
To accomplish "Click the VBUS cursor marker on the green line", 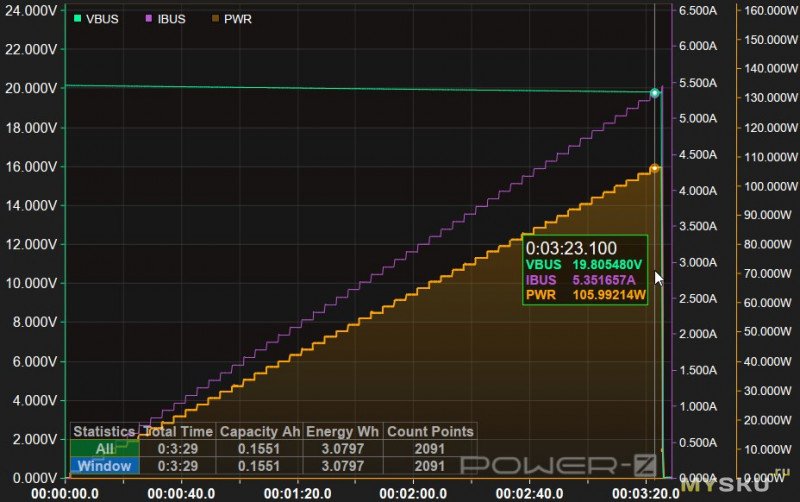I will coord(655,93).
